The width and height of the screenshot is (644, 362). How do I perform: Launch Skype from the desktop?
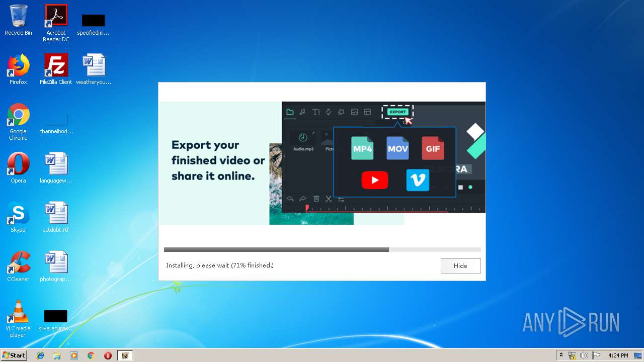coord(18,217)
